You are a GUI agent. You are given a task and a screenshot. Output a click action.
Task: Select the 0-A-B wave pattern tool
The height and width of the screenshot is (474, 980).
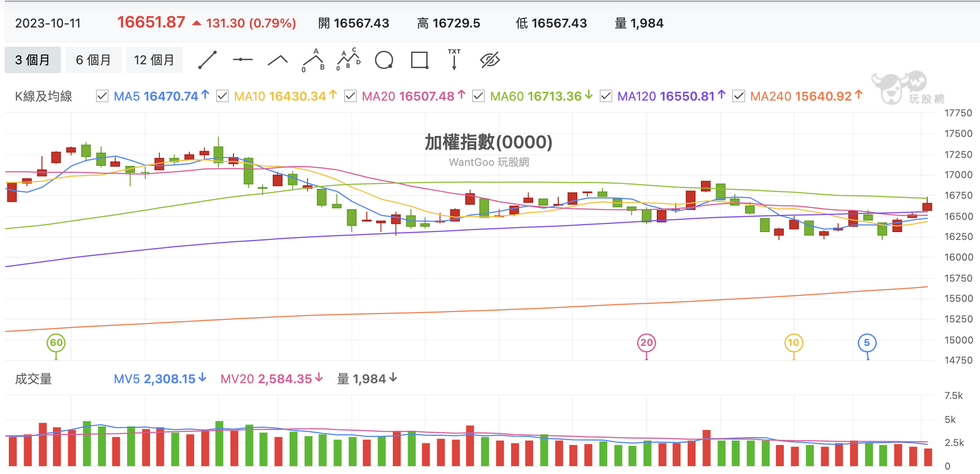click(x=313, y=60)
